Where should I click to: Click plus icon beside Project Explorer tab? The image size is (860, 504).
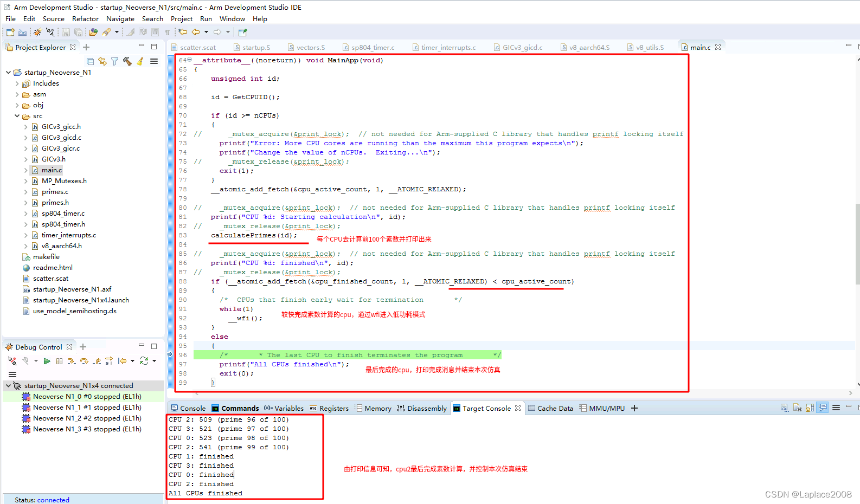point(86,47)
